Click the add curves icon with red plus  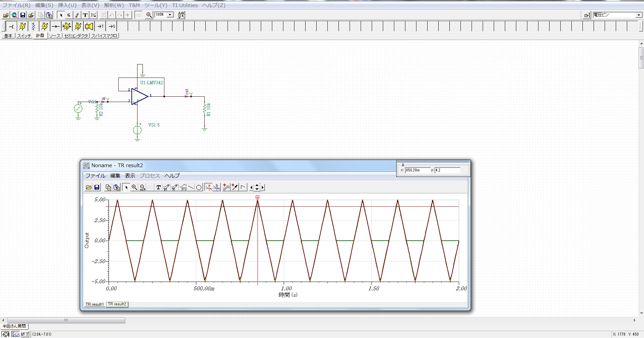227,187
